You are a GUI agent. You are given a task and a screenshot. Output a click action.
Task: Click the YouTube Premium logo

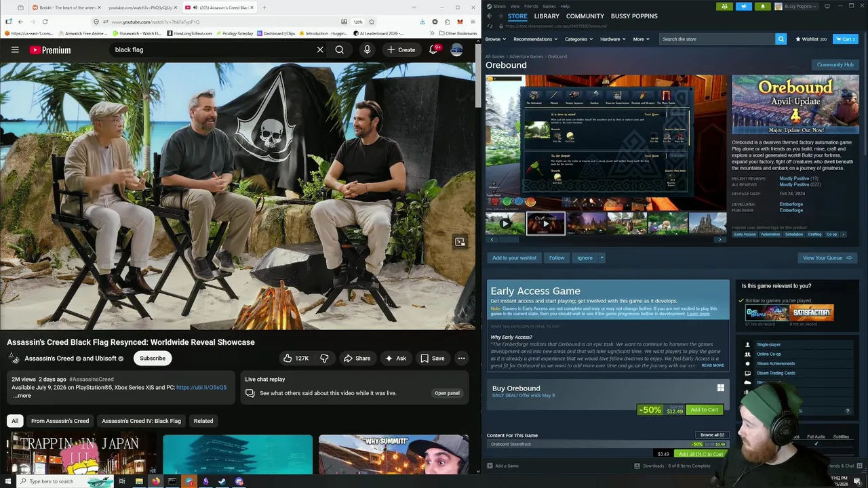click(50, 49)
